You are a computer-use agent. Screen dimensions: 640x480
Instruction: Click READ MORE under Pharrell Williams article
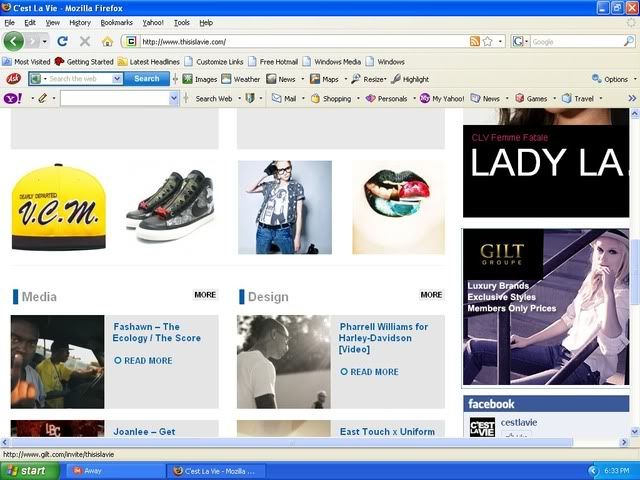(369, 372)
